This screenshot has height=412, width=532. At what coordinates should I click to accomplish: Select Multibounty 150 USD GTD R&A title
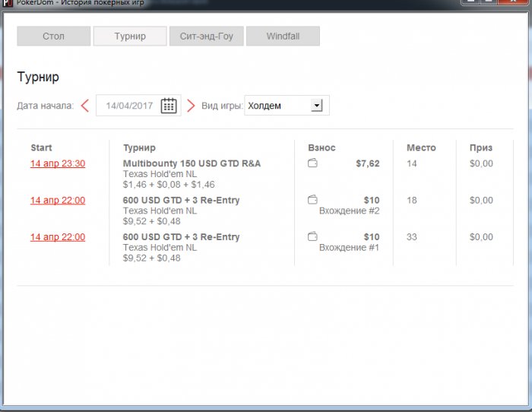pyautogui.click(x=192, y=163)
